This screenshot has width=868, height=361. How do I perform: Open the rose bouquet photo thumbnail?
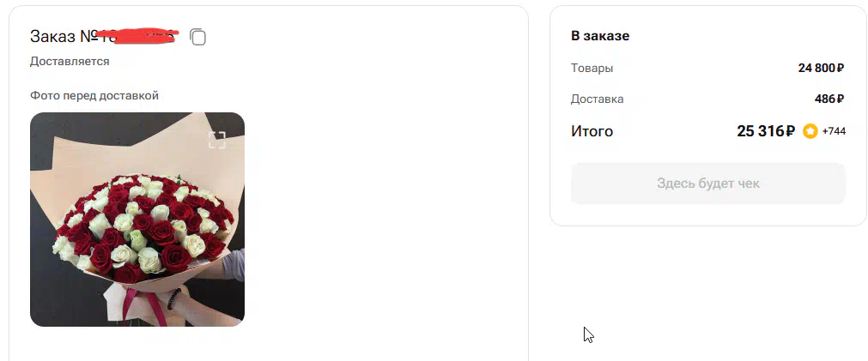click(x=137, y=220)
